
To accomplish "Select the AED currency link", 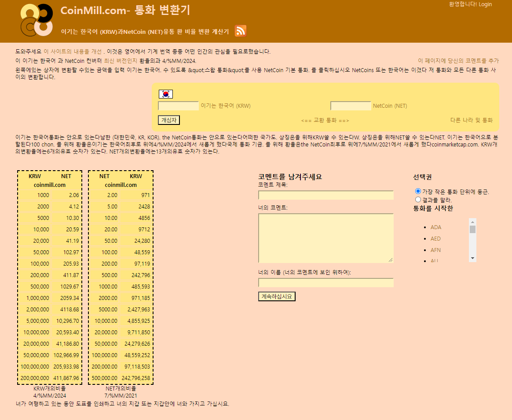I will [x=435, y=238].
